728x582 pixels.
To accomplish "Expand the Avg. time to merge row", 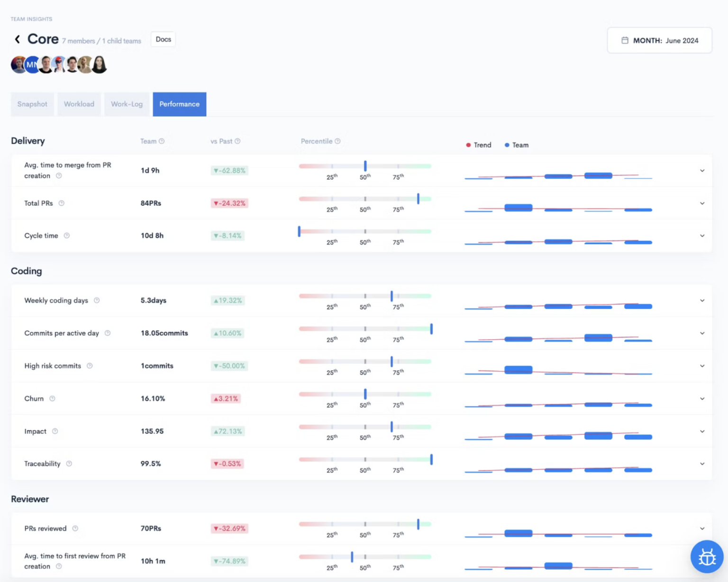I will (702, 171).
